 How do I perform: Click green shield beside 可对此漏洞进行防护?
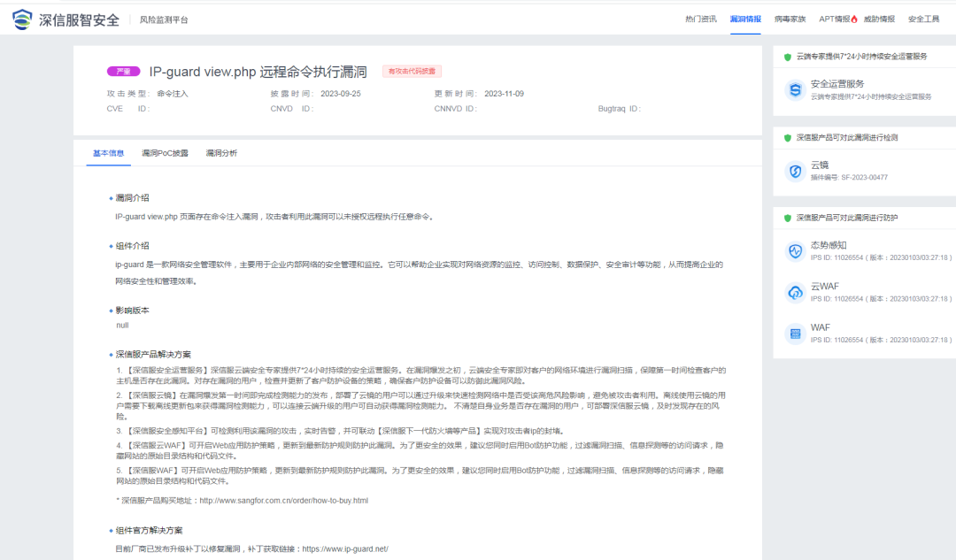(x=788, y=218)
